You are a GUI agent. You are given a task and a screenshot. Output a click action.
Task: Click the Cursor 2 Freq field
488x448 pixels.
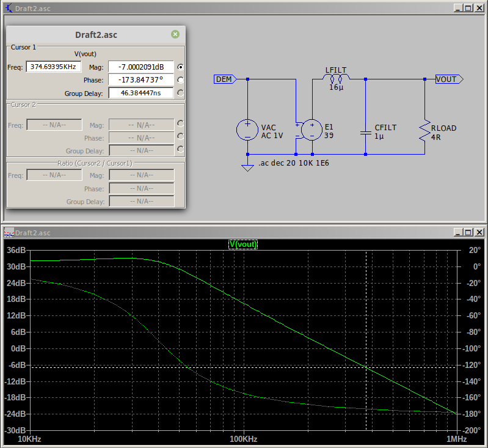[x=54, y=125]
